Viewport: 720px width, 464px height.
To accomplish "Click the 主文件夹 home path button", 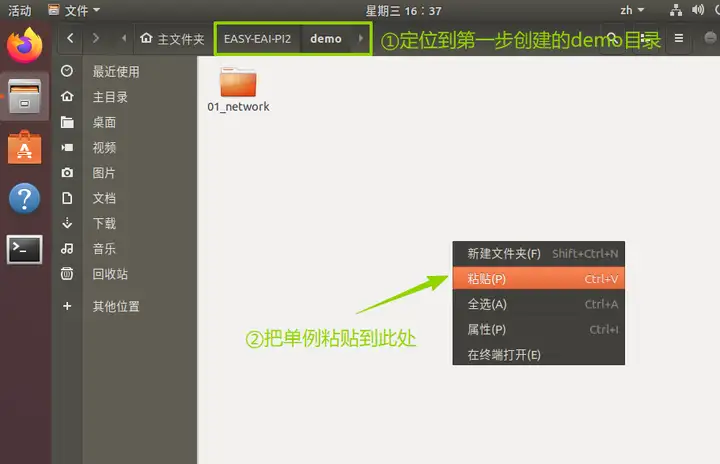I will pos(172,39).
